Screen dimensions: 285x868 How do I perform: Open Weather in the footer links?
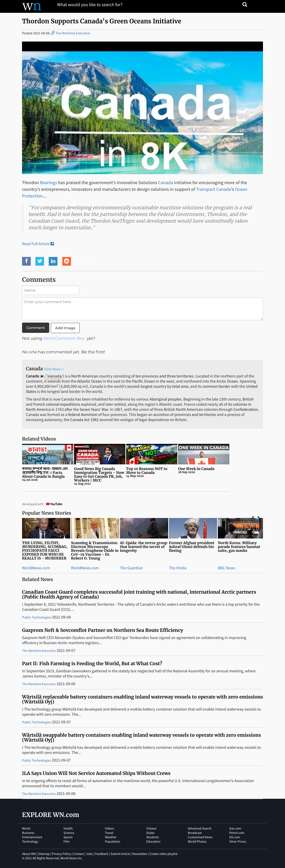coord(110,837)
